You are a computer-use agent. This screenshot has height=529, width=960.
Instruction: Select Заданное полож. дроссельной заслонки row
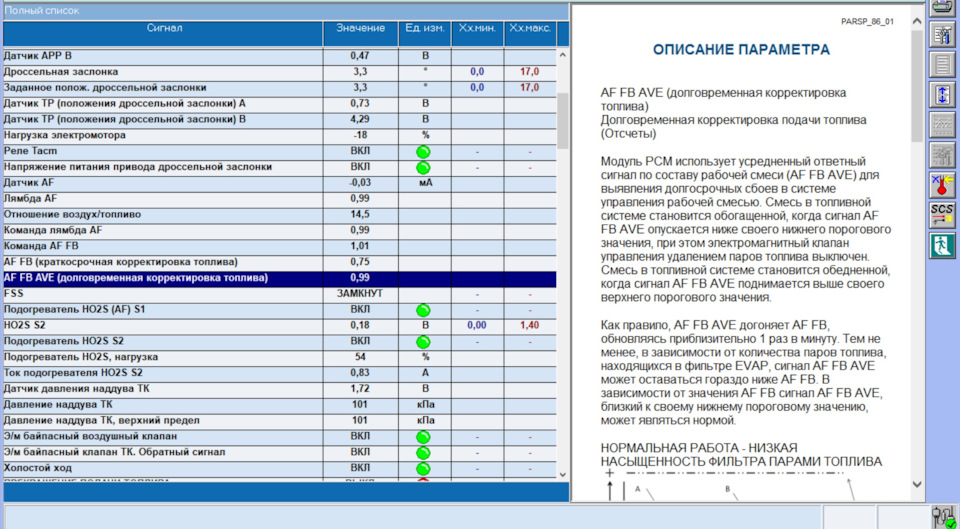[280, 88]
